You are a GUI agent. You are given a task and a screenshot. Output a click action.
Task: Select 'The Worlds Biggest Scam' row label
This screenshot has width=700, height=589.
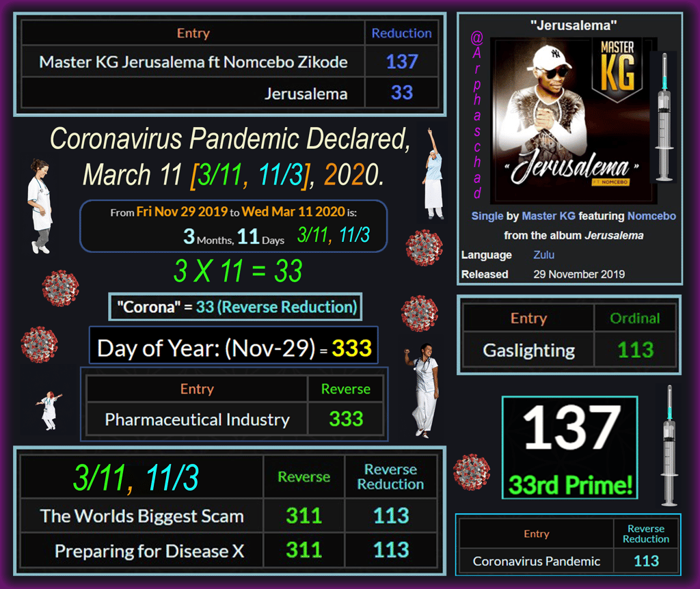pos(142,516)
